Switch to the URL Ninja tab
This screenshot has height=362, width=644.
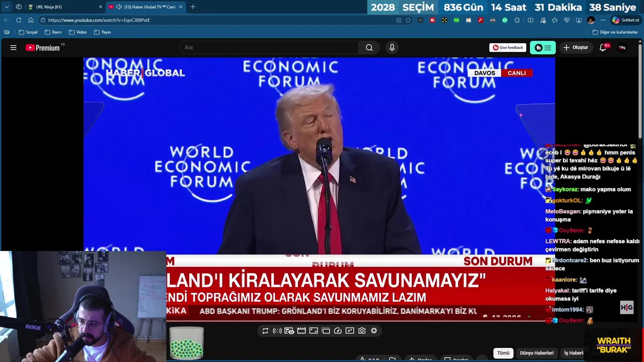64,7
